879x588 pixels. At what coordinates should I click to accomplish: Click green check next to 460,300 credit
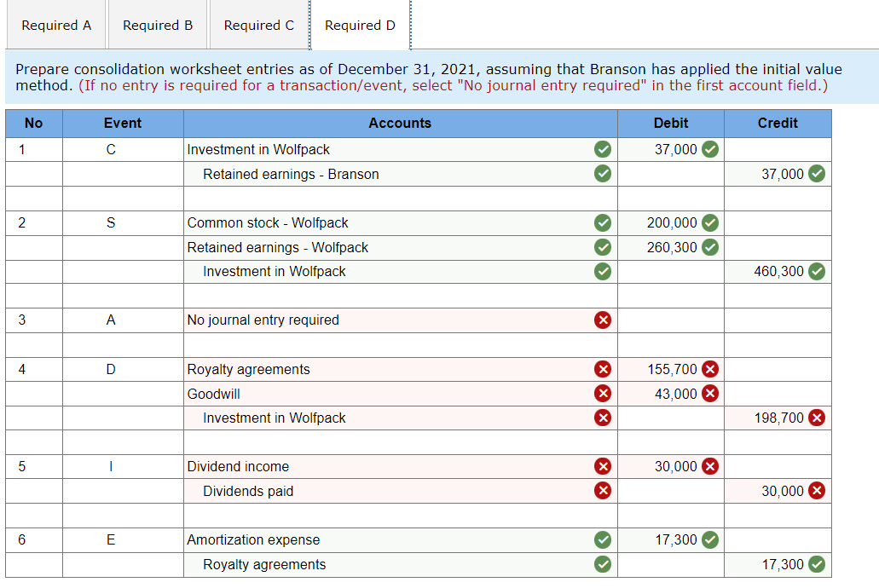[x=817, y=271]
